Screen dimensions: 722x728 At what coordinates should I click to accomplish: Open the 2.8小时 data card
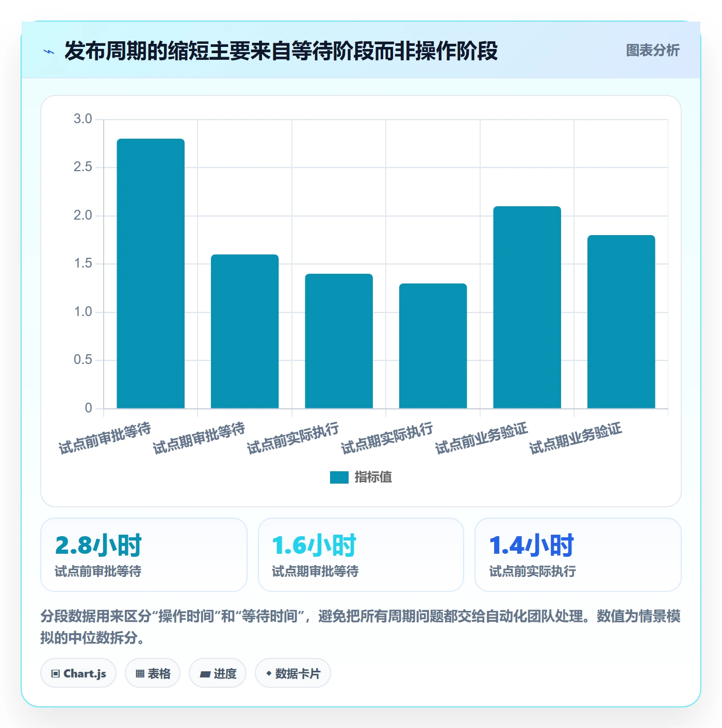click(x=144, y=555)
